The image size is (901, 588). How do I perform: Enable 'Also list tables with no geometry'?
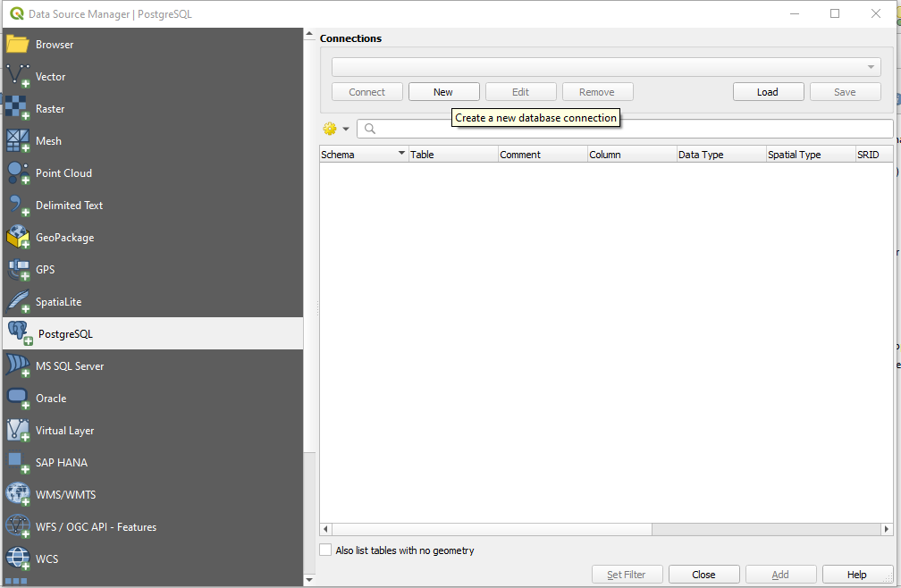click(x=325, y=550)
